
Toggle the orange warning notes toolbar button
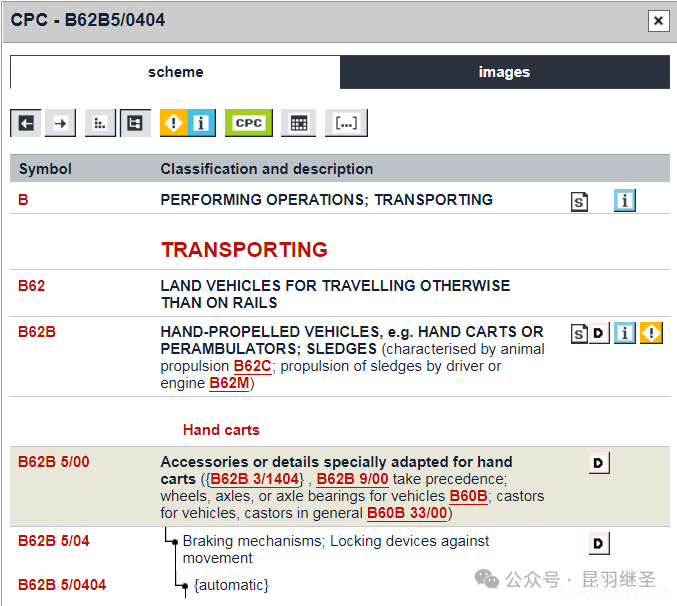174,123
